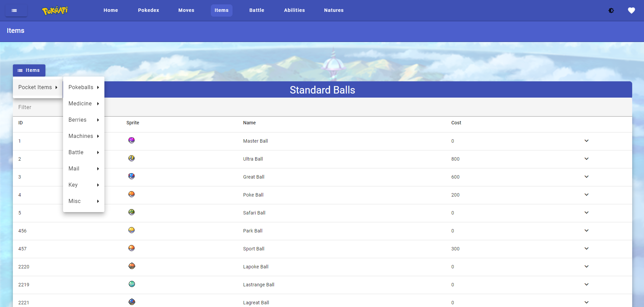Open the Natures tab
This screenshot has width=644, height=307.
334,11
